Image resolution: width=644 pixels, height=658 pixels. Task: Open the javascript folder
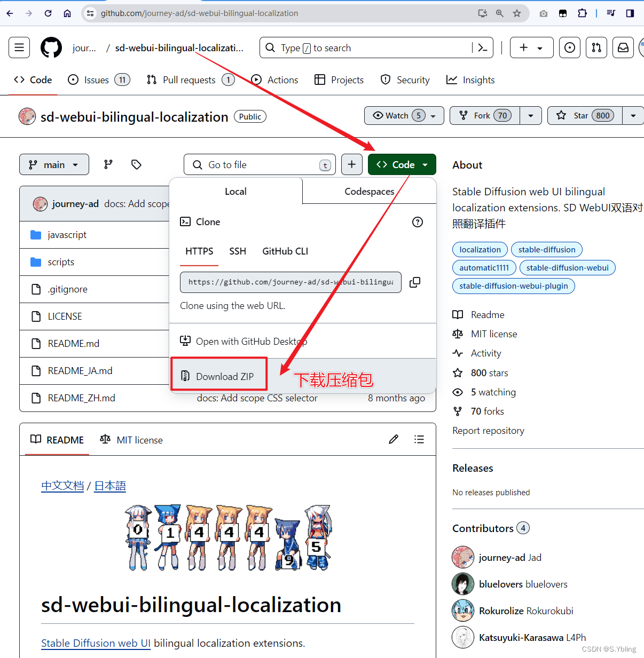coord(67,235)
